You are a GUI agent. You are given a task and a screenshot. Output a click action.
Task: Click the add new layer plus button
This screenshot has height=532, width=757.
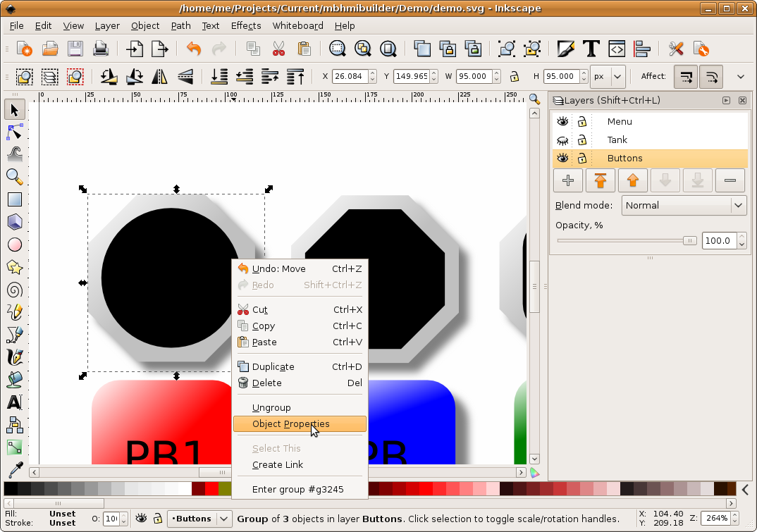pyautogui.click(x=568, y=180)
